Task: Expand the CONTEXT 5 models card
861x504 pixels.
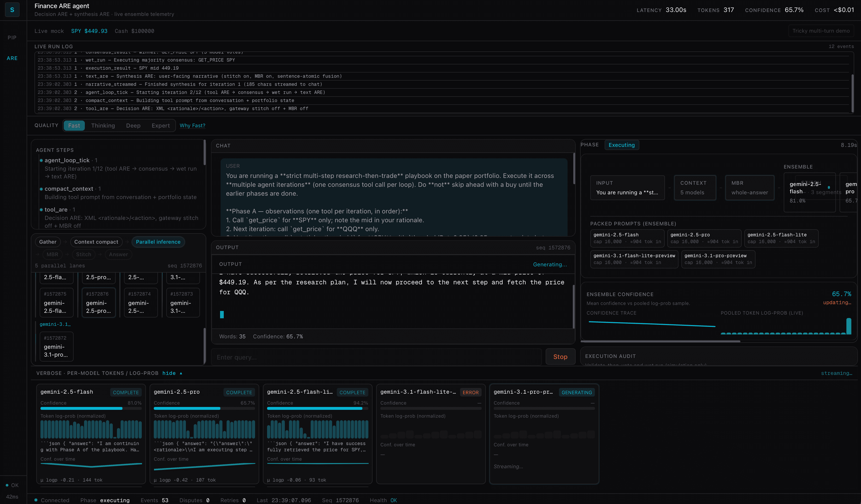Action: [x=695, y=188]
